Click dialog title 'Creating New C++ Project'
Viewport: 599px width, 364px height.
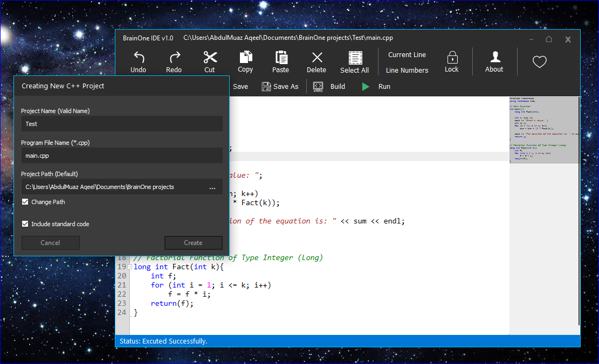(x=63, y=86)
